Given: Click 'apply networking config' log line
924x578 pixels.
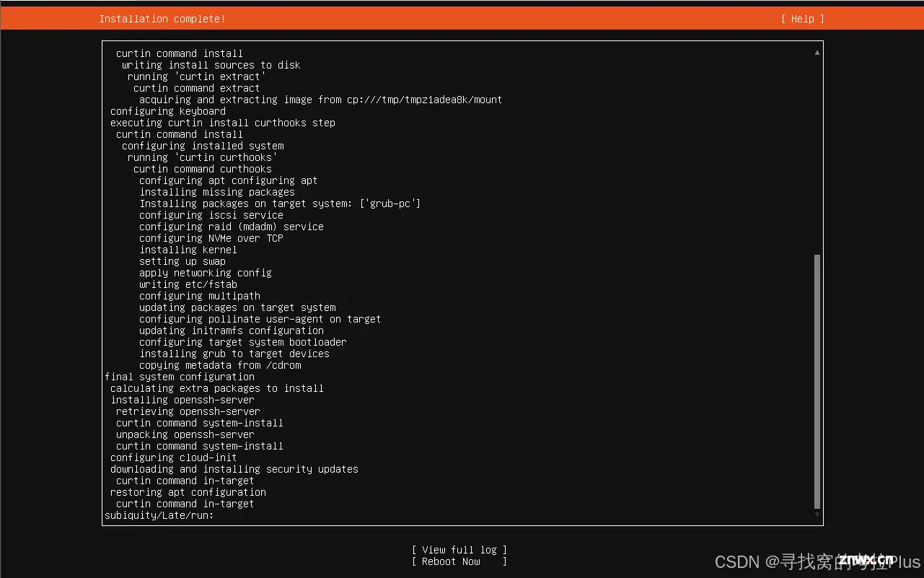Looking at the screenshot, I should click(206, 273).
